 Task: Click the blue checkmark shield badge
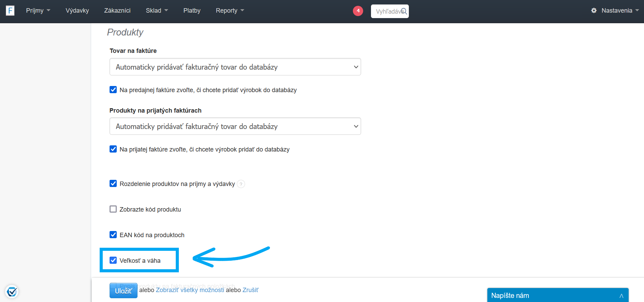[x=12, y=292]
